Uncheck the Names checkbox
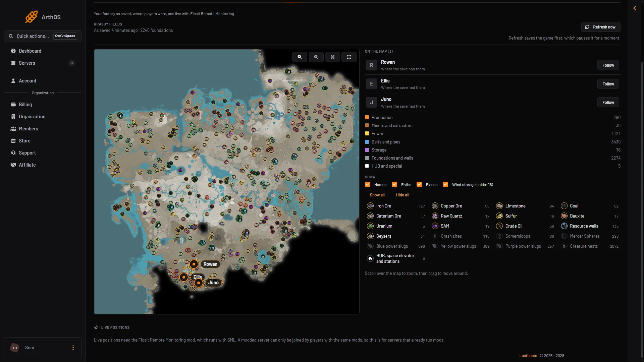The height and width of the screenshot is (362, 644). [x=368, y=185]
